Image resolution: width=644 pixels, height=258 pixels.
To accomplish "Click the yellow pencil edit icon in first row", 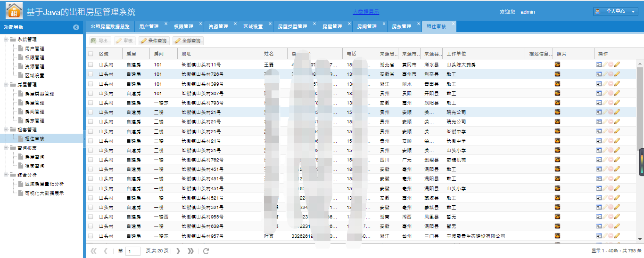I will [617, 64].
